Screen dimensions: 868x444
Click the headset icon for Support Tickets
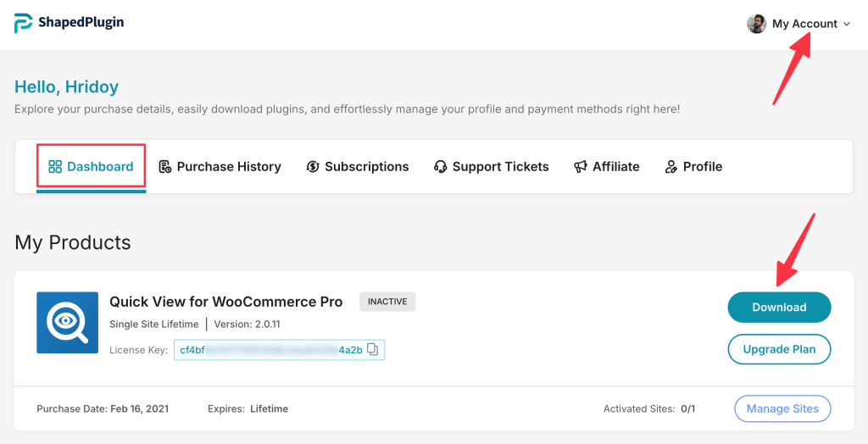click(x=440, y=167)
